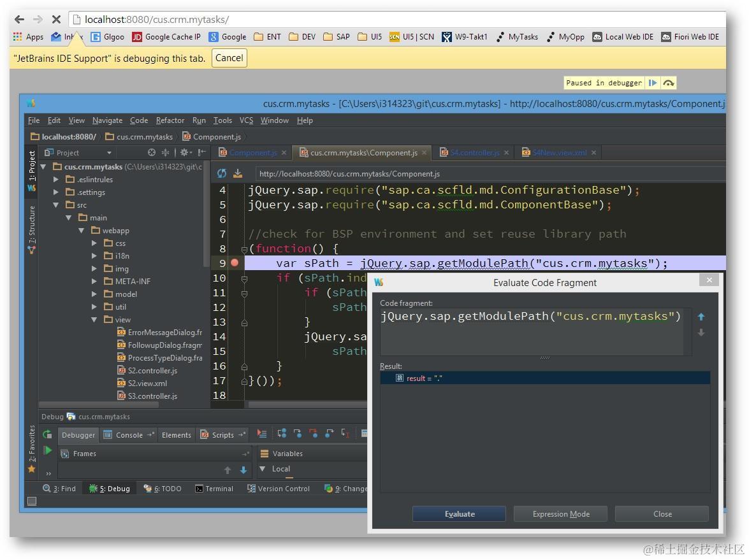Switch to Expression Mode

(x=561, y=513)
